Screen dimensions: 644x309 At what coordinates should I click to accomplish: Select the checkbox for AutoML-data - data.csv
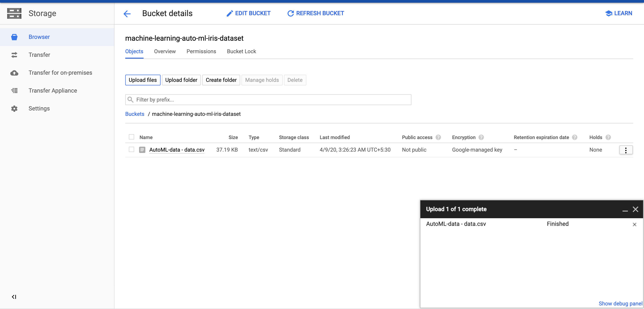pyautogui.click(x=131, y=150)
